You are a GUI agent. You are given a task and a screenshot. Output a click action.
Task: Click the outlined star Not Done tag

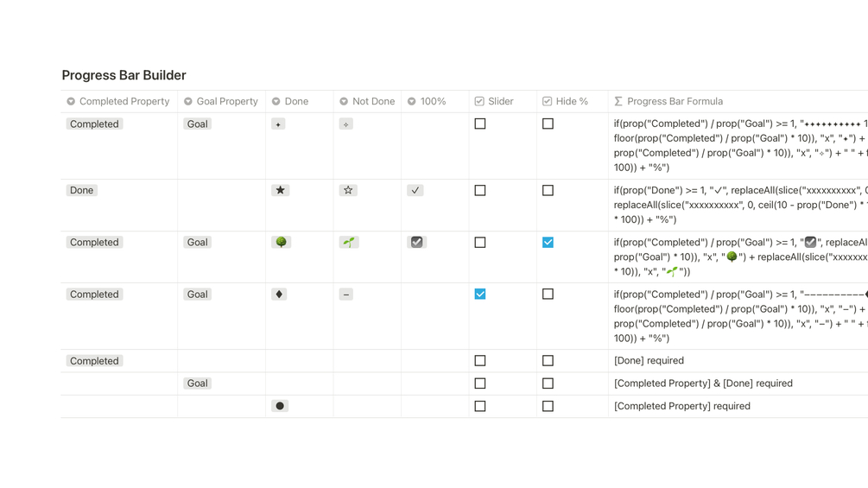[348, 190]
